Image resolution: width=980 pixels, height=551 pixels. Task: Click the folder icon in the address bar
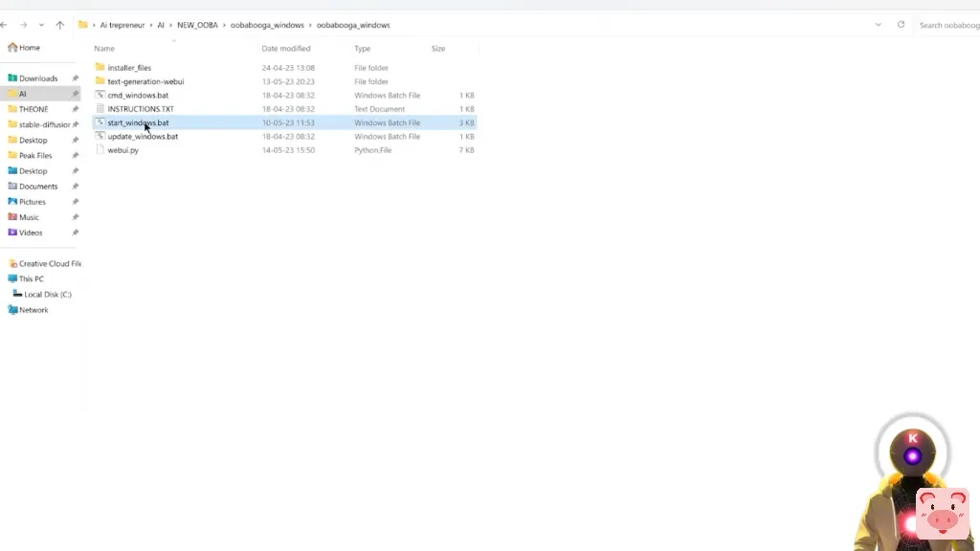82,25
